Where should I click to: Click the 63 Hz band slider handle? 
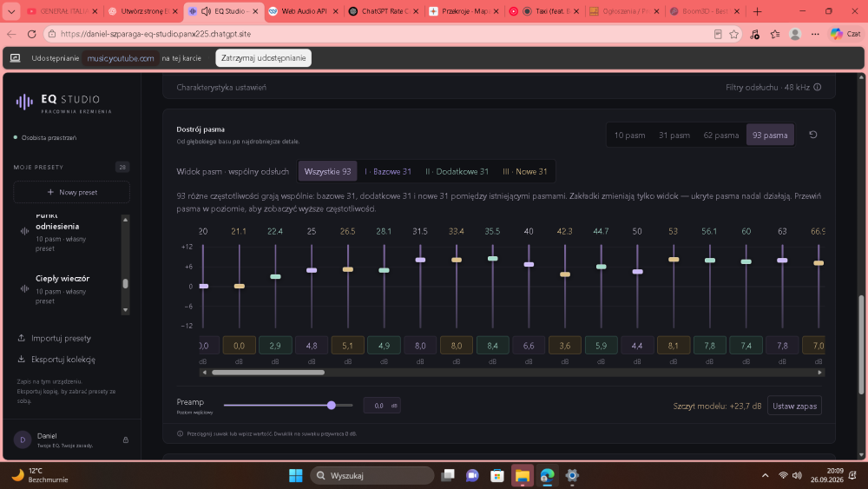click(x=782, y=261)
